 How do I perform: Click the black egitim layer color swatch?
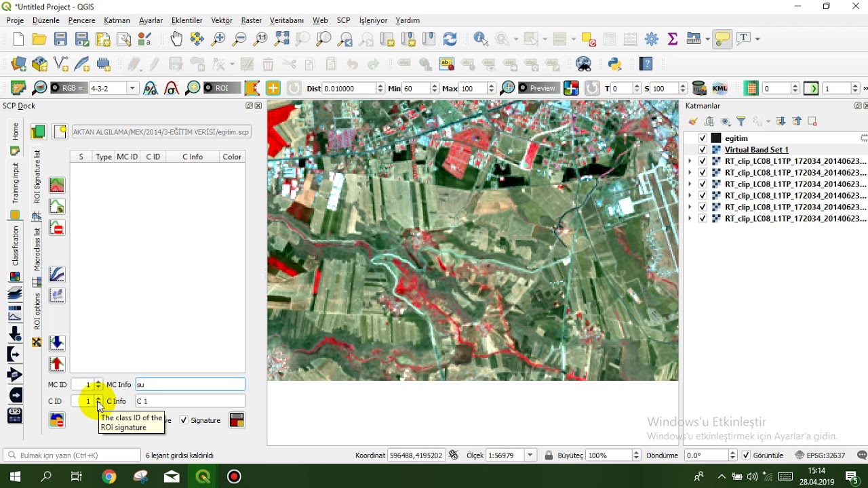(716, 138)
